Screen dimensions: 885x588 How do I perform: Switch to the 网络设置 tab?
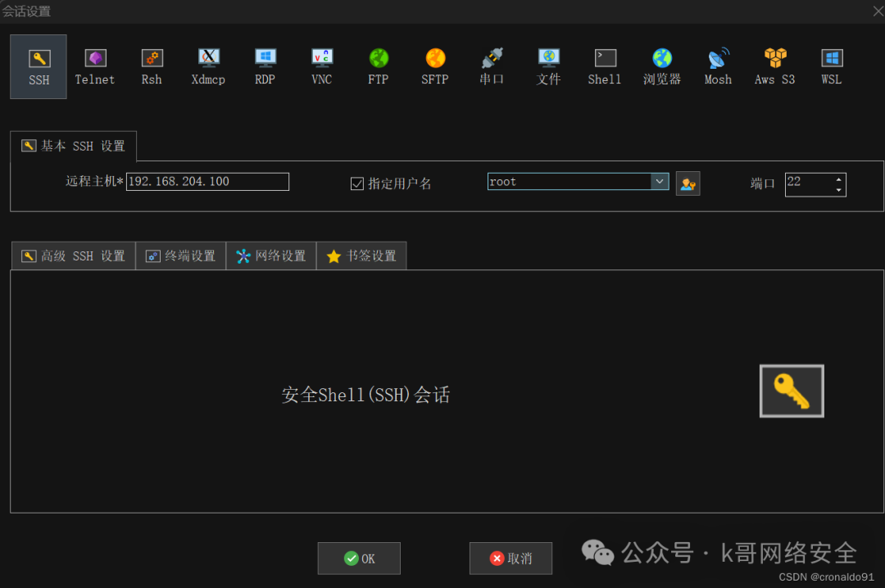(270, 256)
